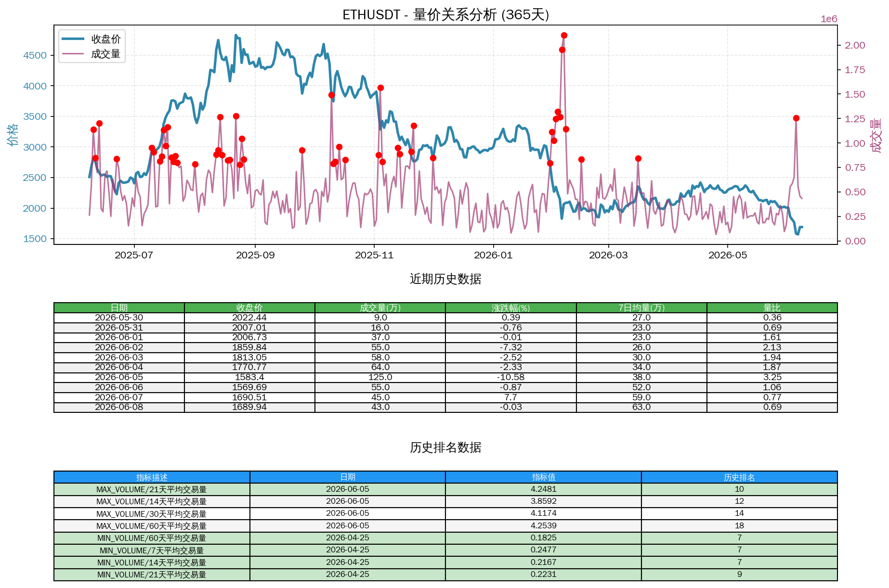Click the 量比 column header

(772, 307)
